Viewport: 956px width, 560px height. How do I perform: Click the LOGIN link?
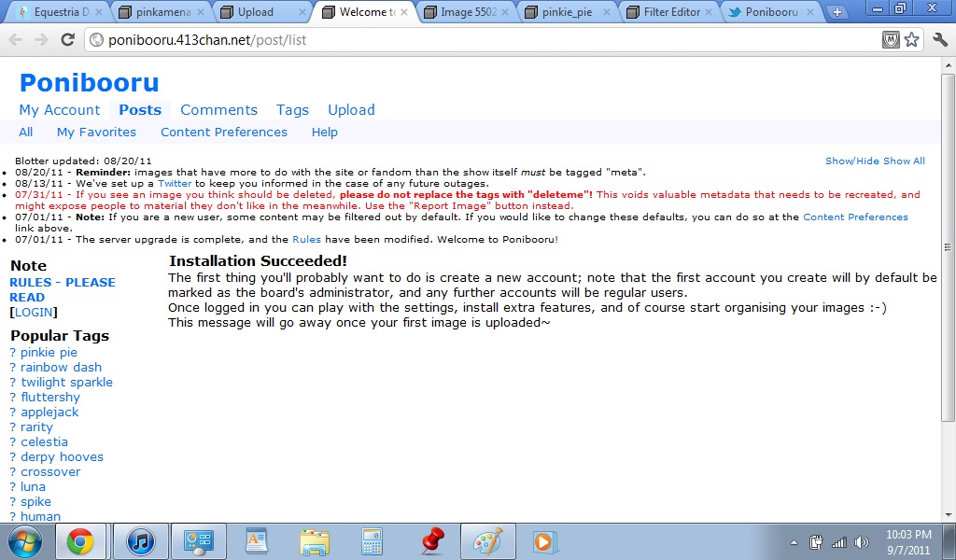point(34,312)
